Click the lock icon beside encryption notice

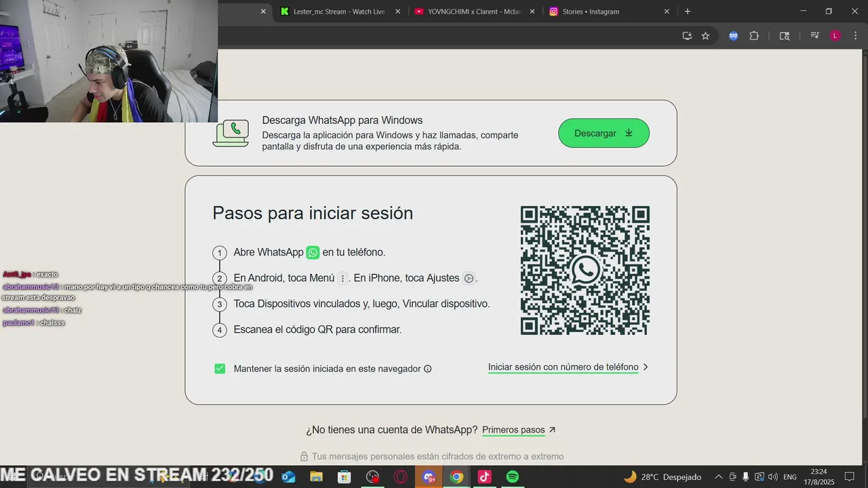pos(304,456)
